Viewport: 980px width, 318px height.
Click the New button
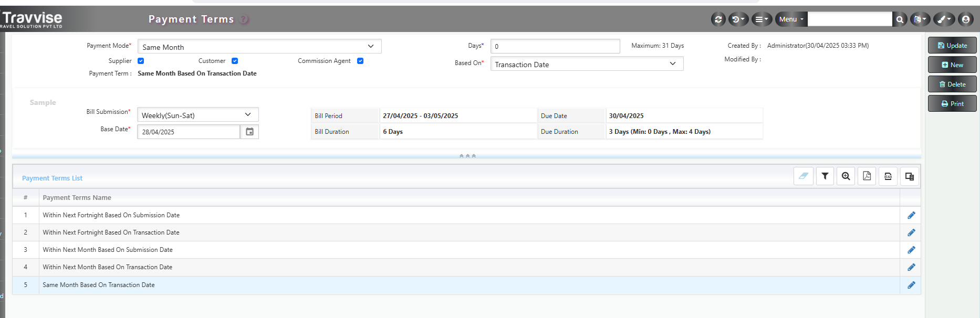tap(952, 65)
